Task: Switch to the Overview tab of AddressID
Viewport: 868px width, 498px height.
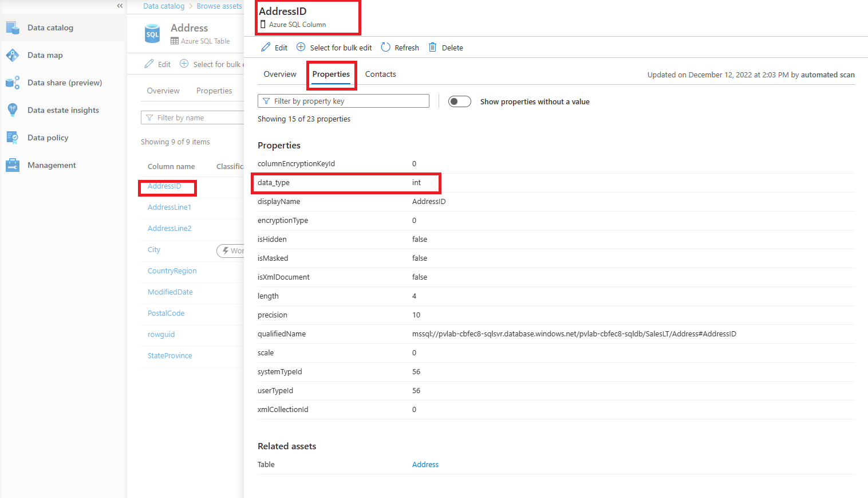Action: click(x=280, y=74)
